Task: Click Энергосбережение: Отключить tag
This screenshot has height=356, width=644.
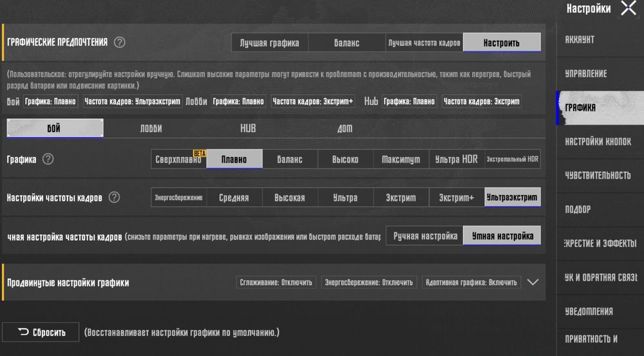Action: click(369, 283)
